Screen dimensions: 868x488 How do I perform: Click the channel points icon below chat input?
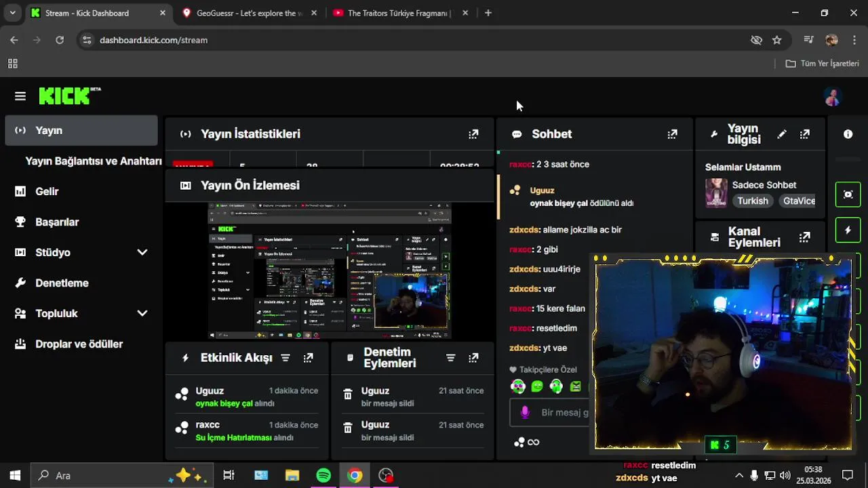[519, 443]
